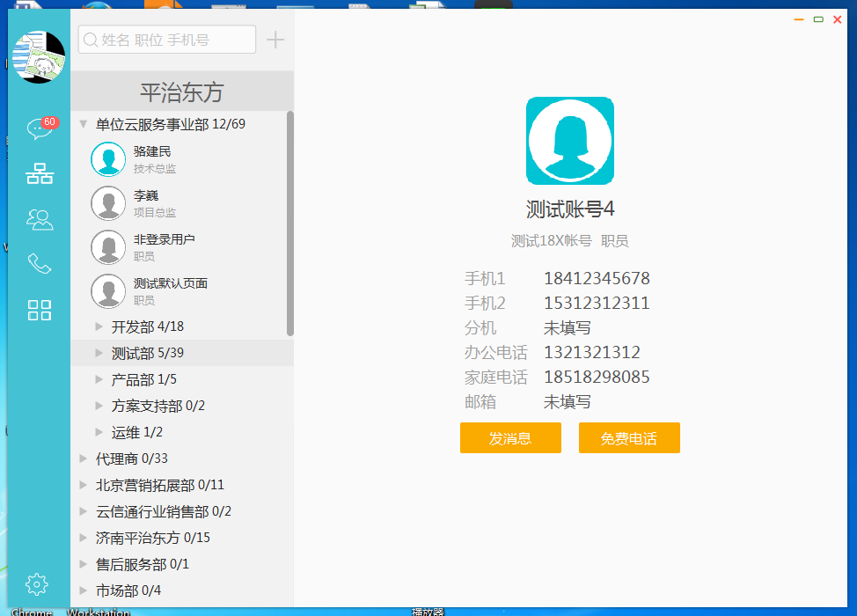
Task: Select the 测试部 department
Action: coord(132,352)
